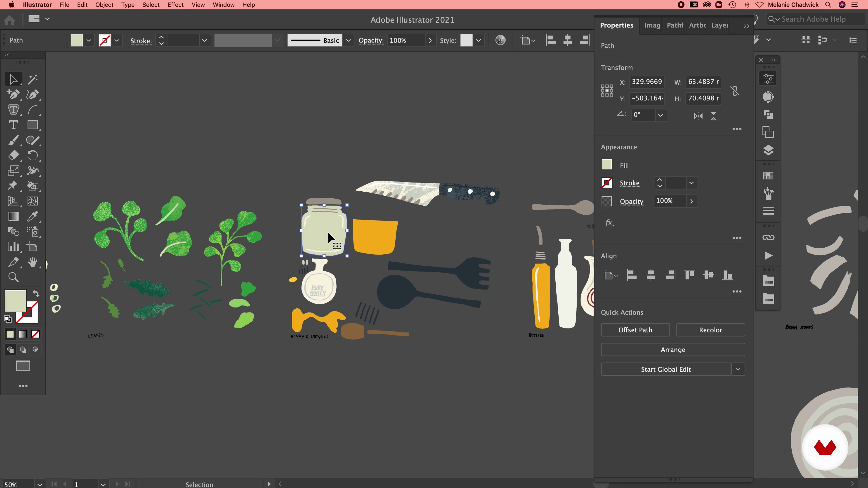The height and width of the screenshot is (488, 868).
Task: Select the Paintbrush tool
Action: click(x=13, y=140)
